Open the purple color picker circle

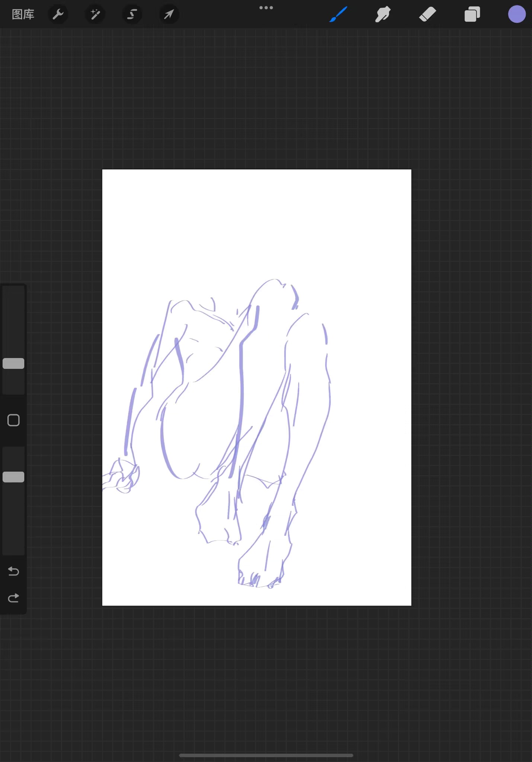(517, 15)
